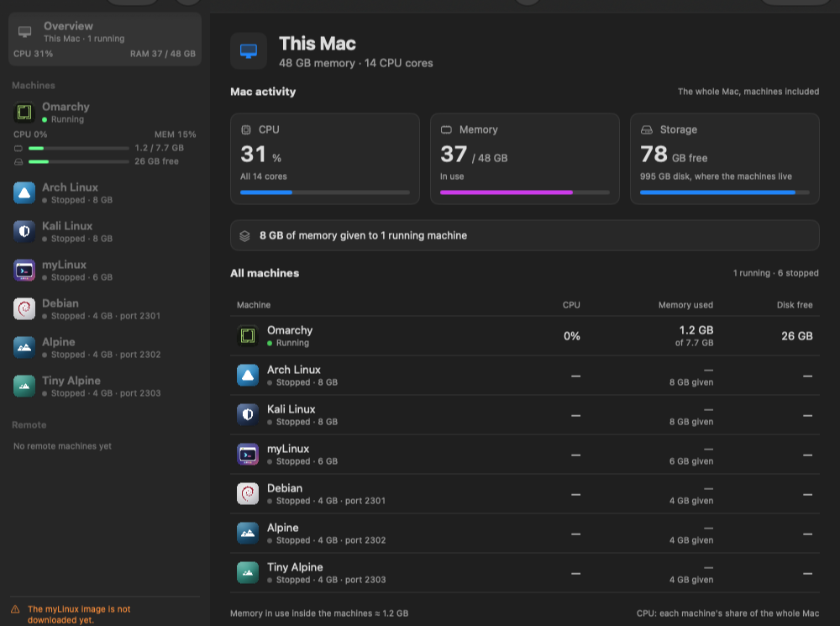This screenshot has height=626, width=840.
Task: Click Omarchy's memory bar in the sidebar
Action: pyautogui.click(x=78, y=148)
